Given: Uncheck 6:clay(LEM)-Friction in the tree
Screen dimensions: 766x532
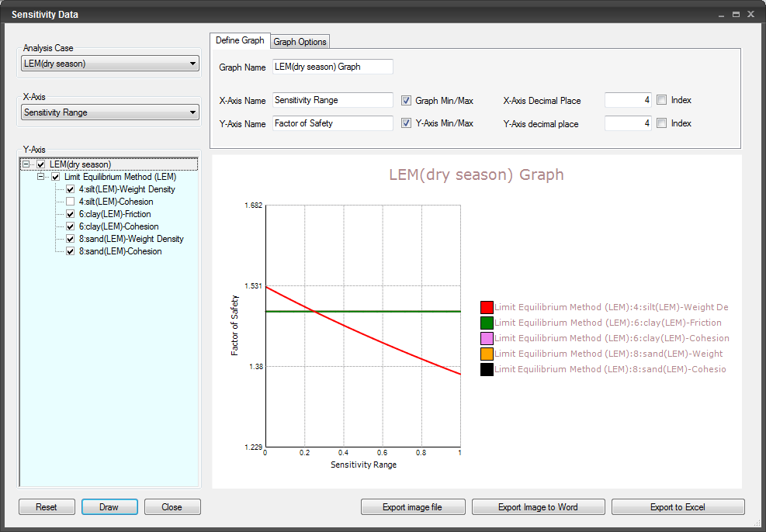Looking at the screenshot, I should click(70, 213).
